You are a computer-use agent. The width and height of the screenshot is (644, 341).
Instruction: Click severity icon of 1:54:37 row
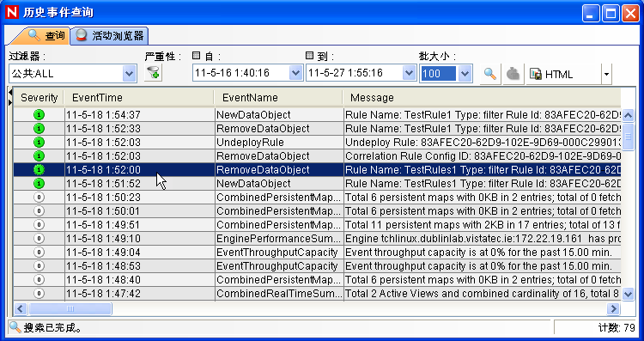pyautogui.click(x=39, y=115)
